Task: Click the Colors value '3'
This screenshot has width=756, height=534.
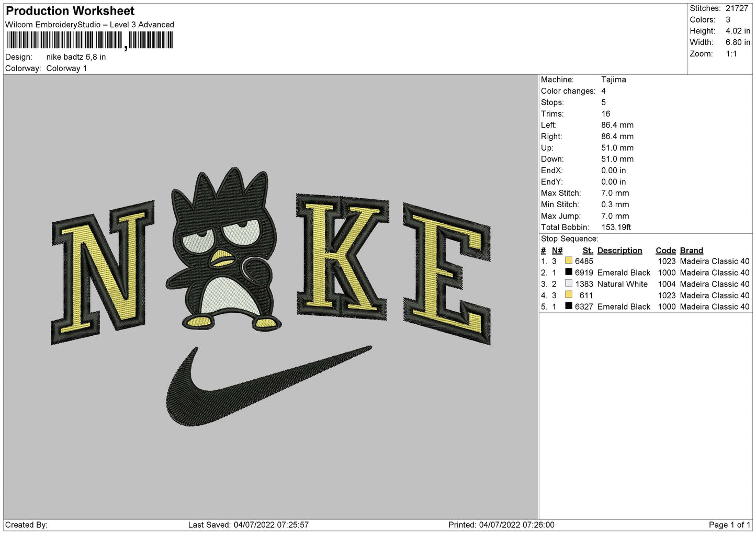Action: (x=728, y=20)
